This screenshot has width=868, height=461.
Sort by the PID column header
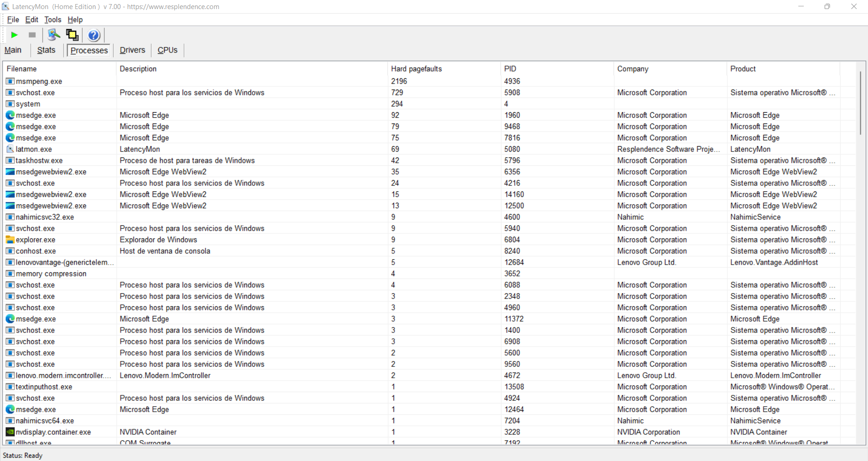(x=557, y=69)
